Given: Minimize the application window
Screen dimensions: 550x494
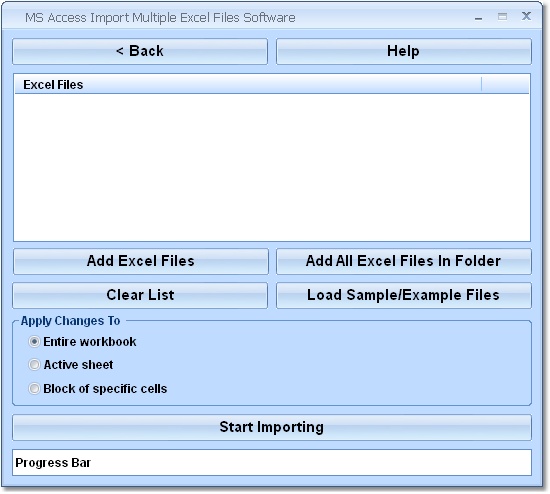Looking at the screenshot, I should 478,18.
